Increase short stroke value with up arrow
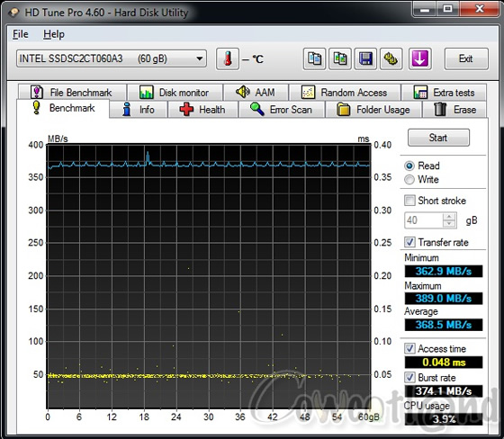The image size is (504, 439). point(449,217)
